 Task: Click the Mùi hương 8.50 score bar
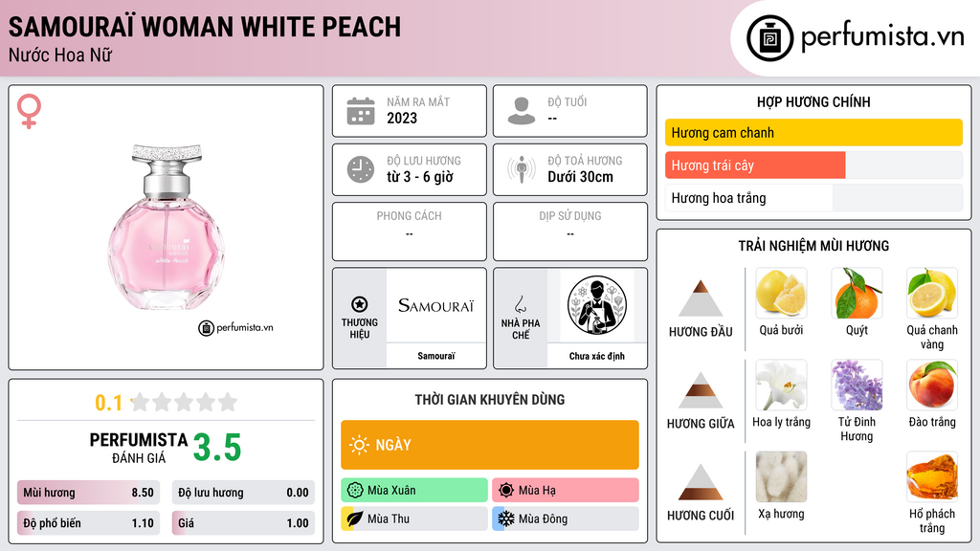88,493
